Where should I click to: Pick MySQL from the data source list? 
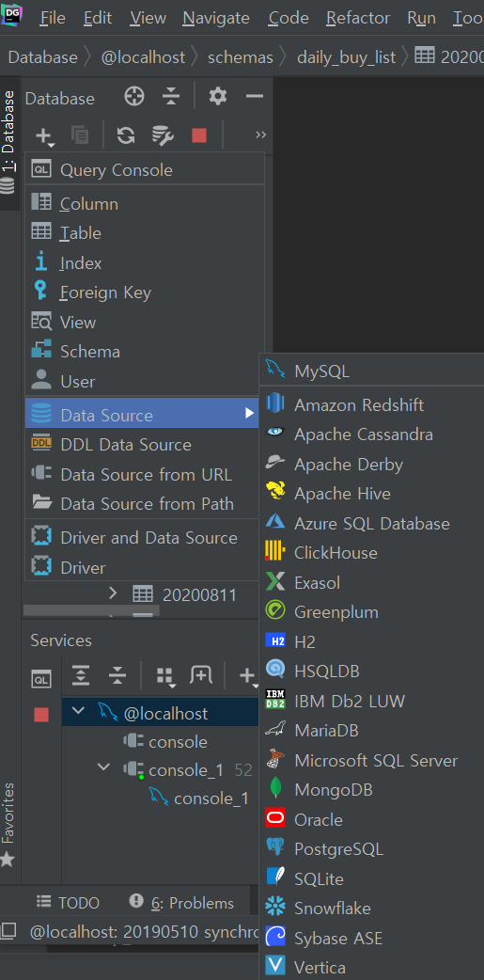tap(371, 371)
